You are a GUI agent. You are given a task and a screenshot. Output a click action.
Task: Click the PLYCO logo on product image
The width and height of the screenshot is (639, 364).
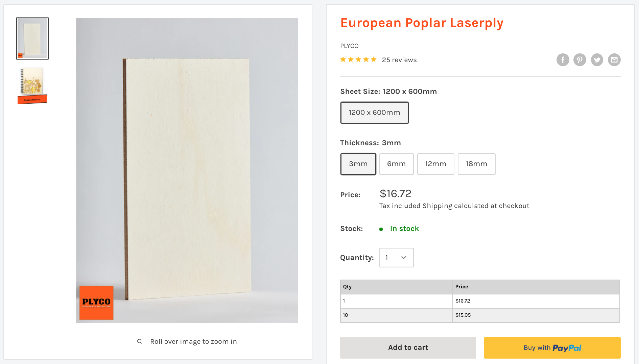click(96, 303)
